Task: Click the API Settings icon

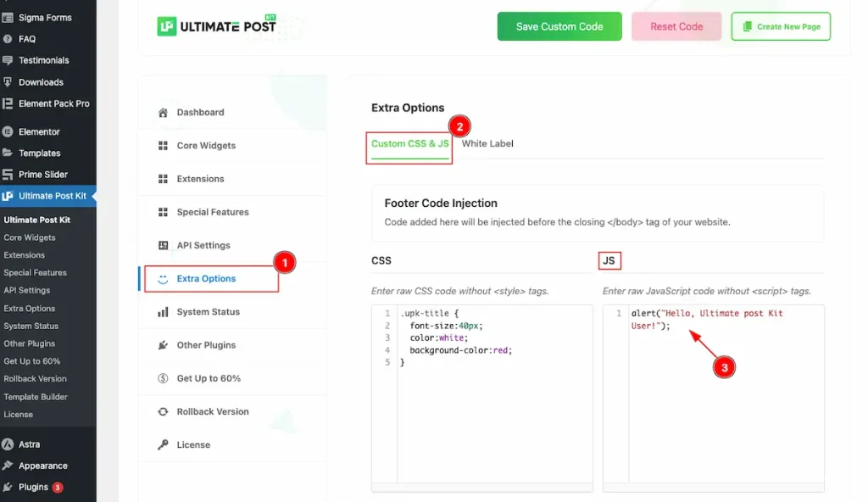Action: click(x=163, y=245)
